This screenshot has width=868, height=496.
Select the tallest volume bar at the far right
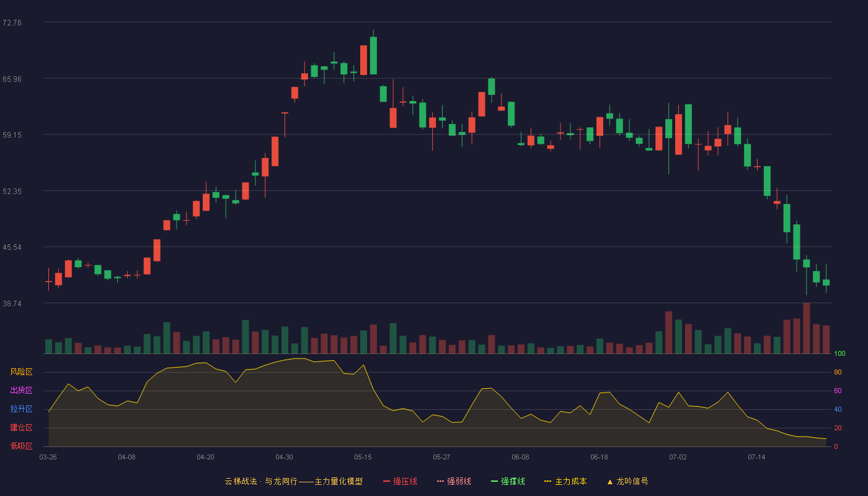806,328
